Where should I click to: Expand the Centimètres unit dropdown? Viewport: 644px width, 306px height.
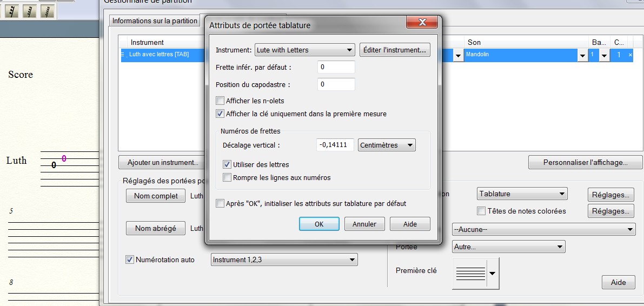(386, 145)
